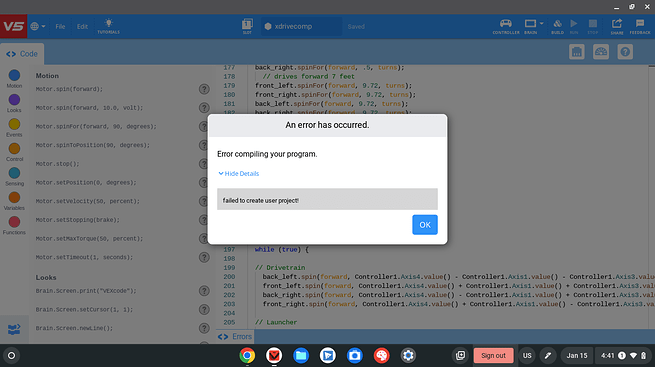Click OK to dismiss the error dialog
The height and width of the screenshot is (367, 655).
click(424, 225)
